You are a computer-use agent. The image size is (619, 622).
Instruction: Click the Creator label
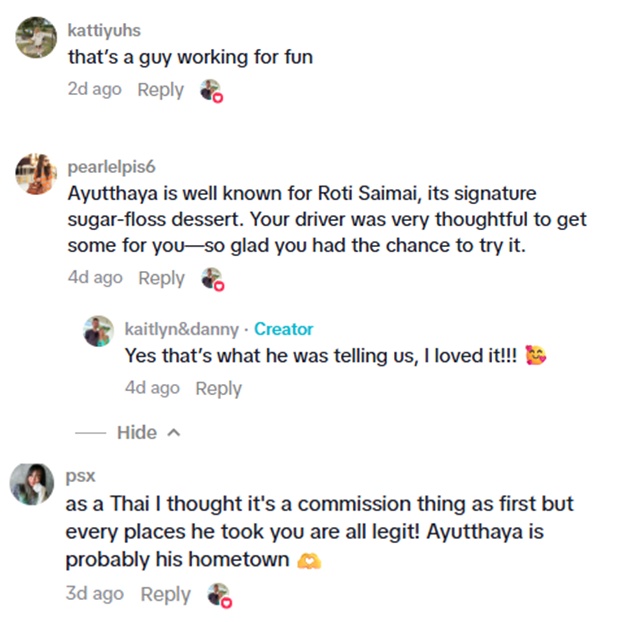click(283, 329)
